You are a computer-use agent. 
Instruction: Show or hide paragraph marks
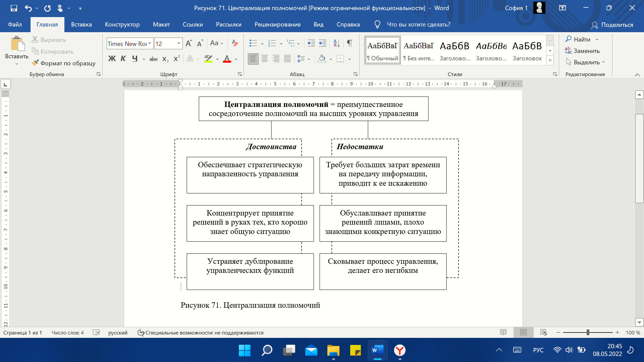(x=350, y=43)
